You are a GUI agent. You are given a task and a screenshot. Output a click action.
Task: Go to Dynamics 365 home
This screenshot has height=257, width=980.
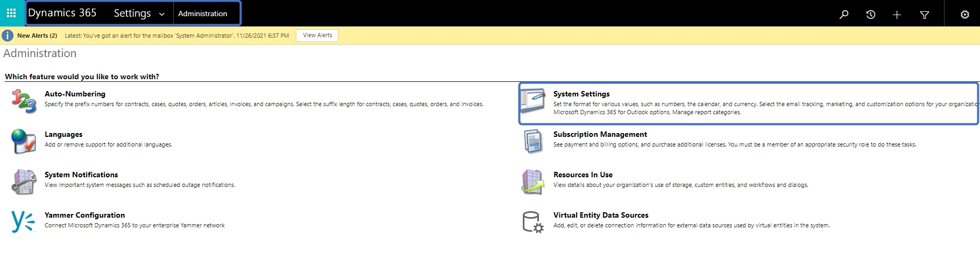coord(62,13)
